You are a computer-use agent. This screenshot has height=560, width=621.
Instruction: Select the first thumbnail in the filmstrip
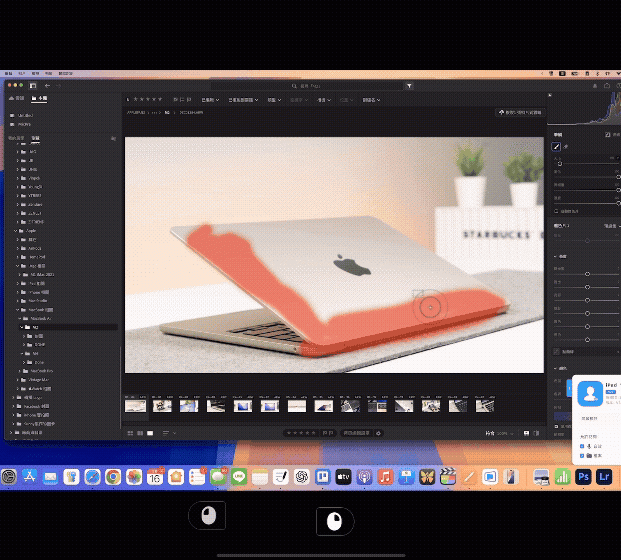pos(135,405)
